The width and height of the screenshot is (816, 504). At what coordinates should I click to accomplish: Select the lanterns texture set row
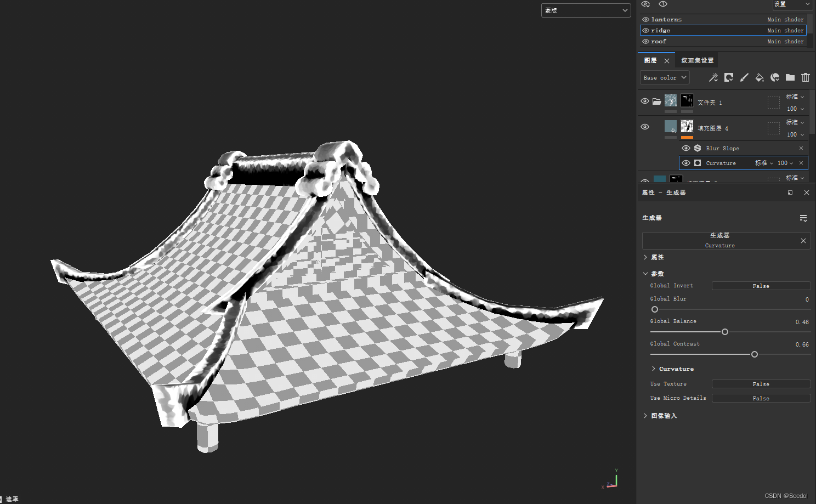coord(723,20)
